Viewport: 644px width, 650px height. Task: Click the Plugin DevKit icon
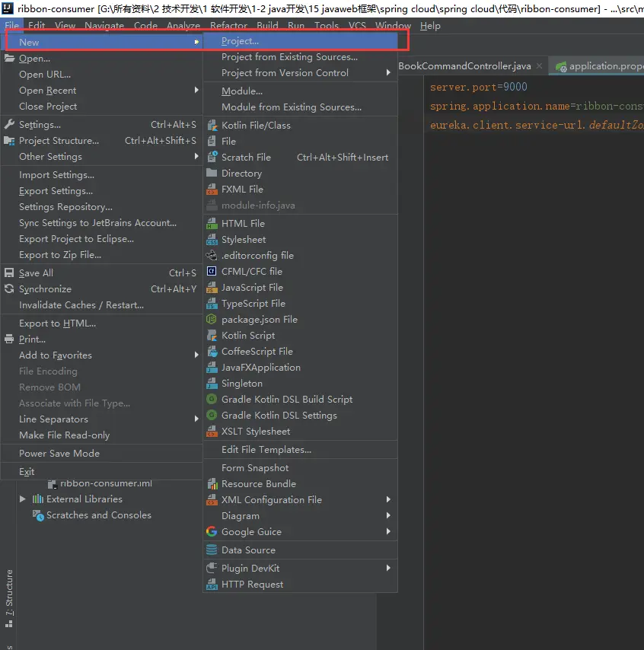tap(212, 568)
